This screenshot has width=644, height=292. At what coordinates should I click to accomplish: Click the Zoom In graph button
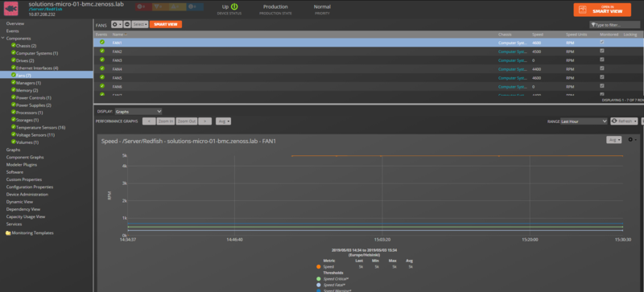(166, 121)
